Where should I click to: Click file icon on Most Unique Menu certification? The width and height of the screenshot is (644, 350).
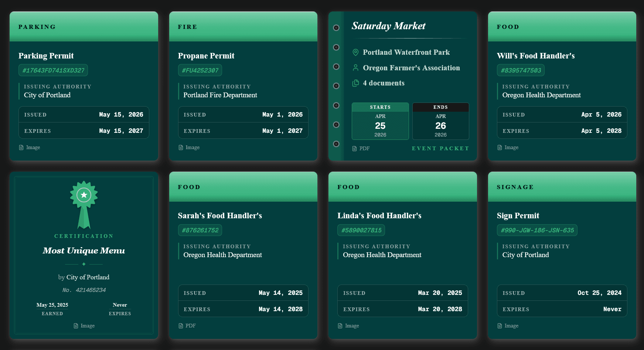76,326
